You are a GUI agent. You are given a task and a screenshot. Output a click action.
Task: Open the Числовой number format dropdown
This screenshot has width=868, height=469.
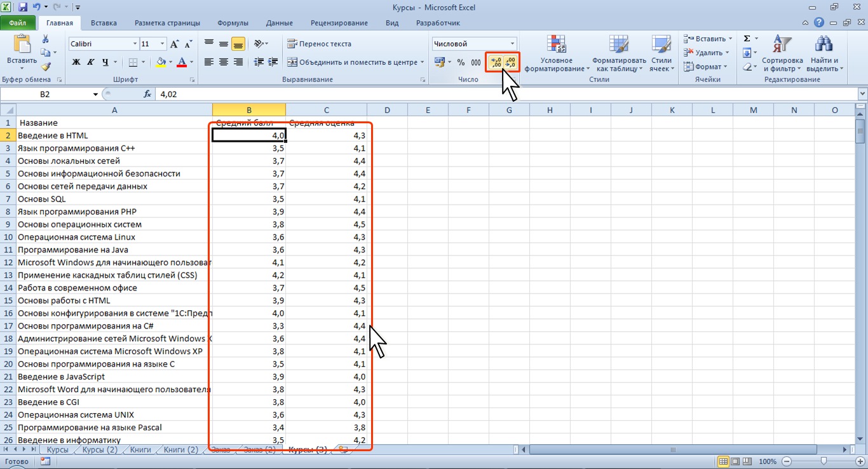click(513, 44)
